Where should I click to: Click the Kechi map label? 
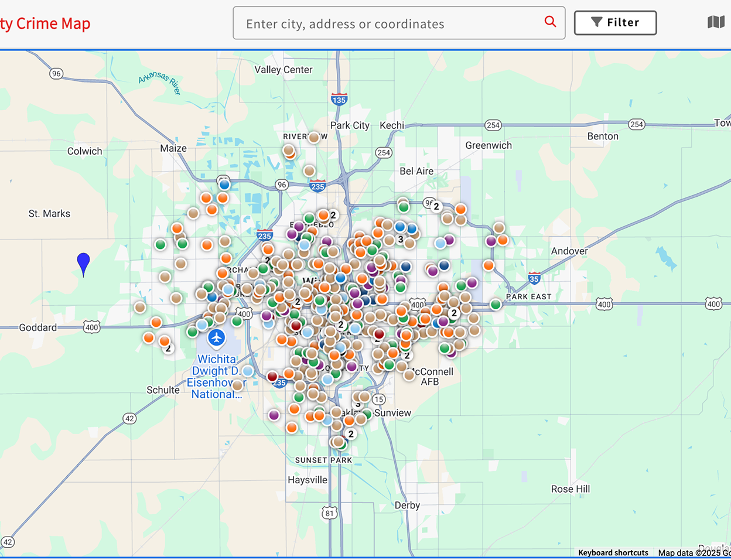(x=392, y=125)
